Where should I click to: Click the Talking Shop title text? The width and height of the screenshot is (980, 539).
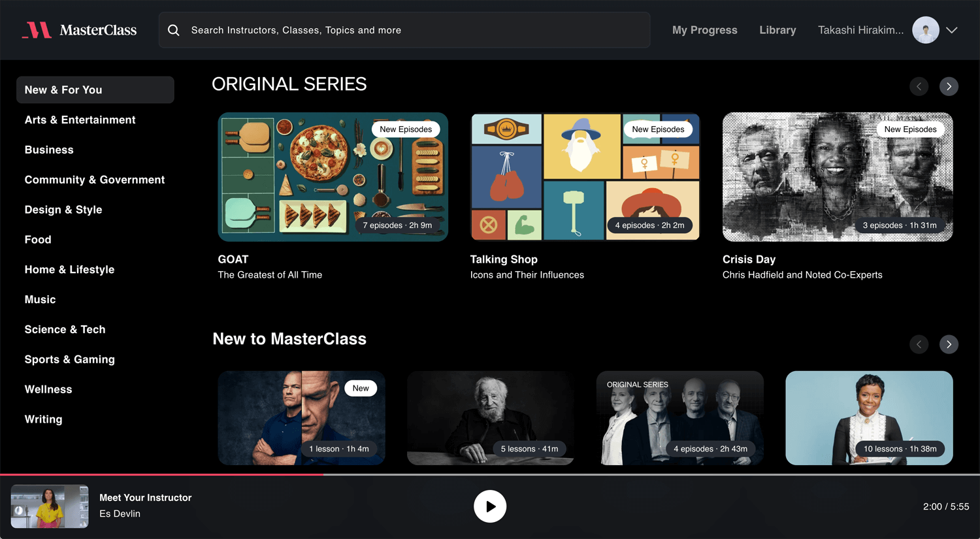(504, 259)
